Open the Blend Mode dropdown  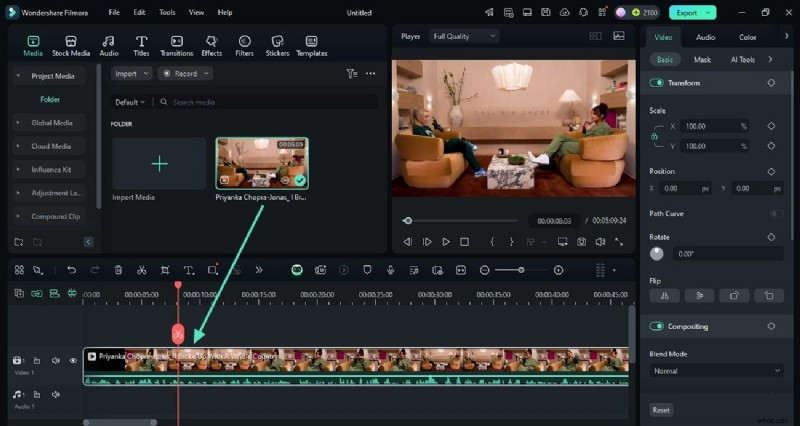click(x=716, y=371)
